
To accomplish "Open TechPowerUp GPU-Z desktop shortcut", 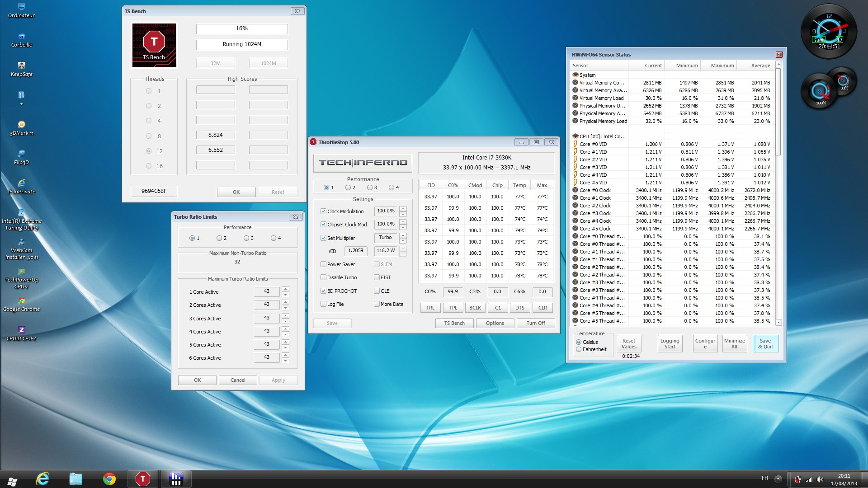I will coord(21,278).
